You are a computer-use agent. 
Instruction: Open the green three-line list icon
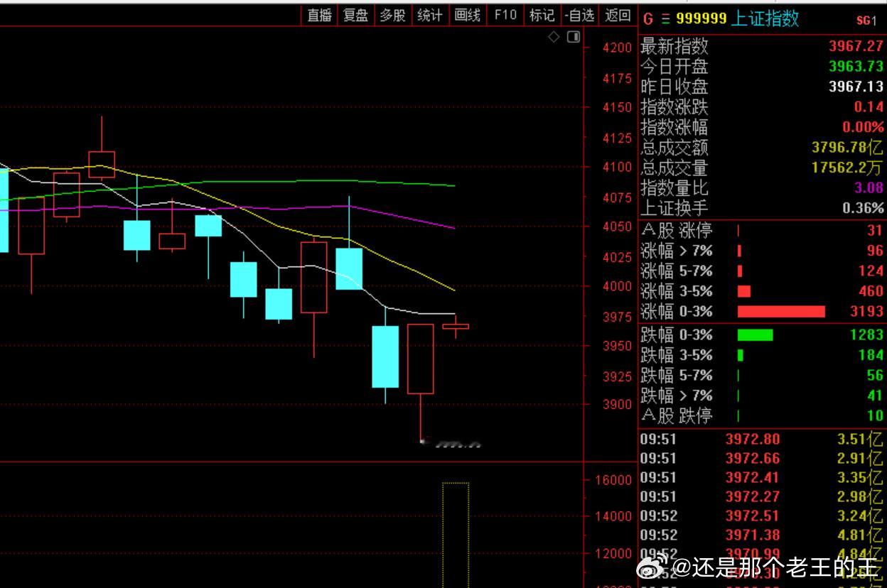[665, 19]
